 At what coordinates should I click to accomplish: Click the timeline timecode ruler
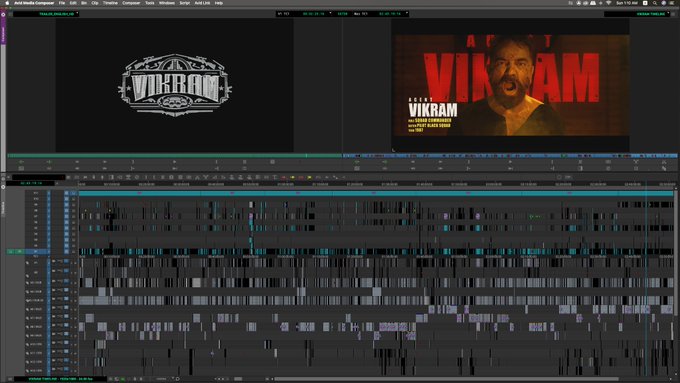click(x=376, y=184)
